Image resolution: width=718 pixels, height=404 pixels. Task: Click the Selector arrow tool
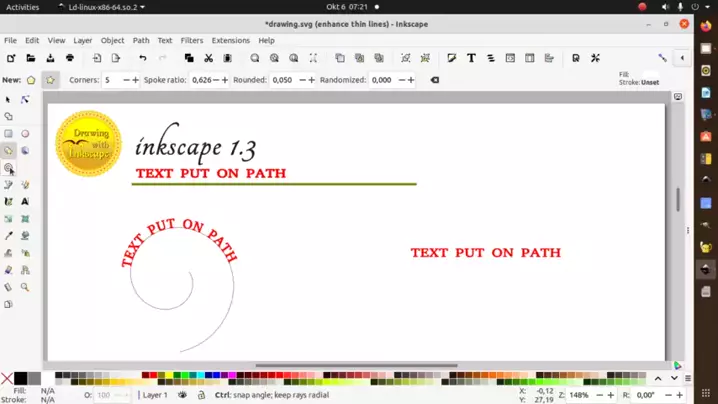point(8,99)
